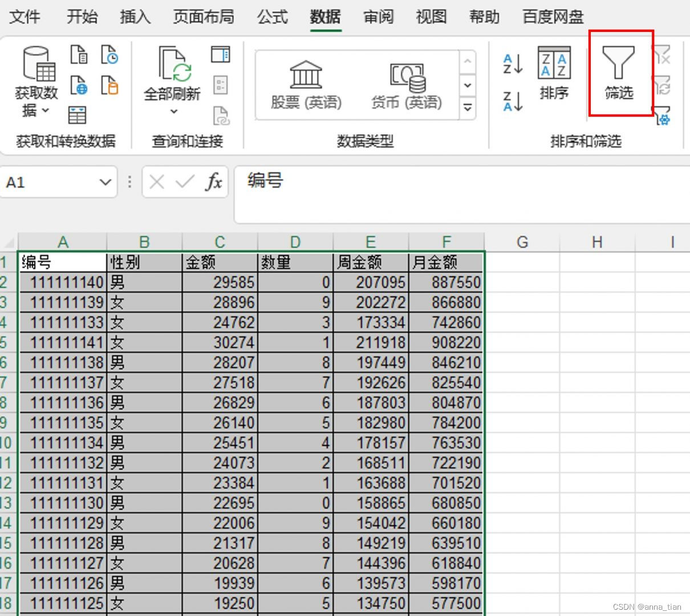Switch to the 百度网盘 tab
Image resolution: width=690 pixels, height=616 pixels.
click(553, 17)
